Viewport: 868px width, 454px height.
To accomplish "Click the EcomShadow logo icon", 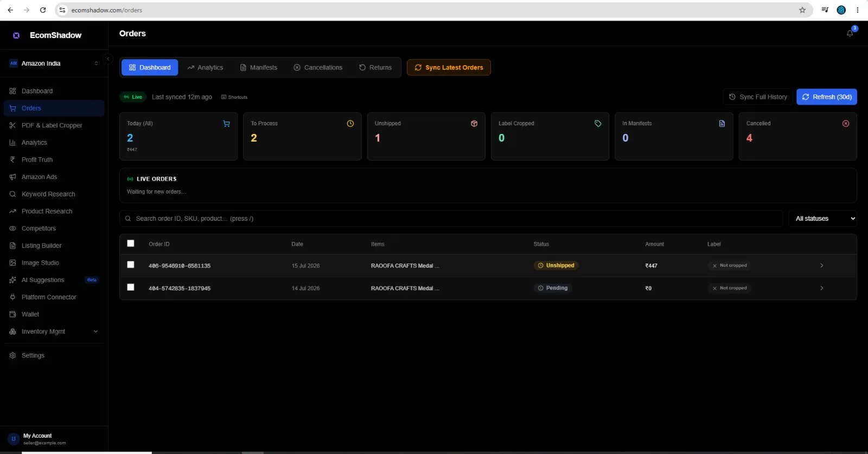I will (x=16, y=35).
